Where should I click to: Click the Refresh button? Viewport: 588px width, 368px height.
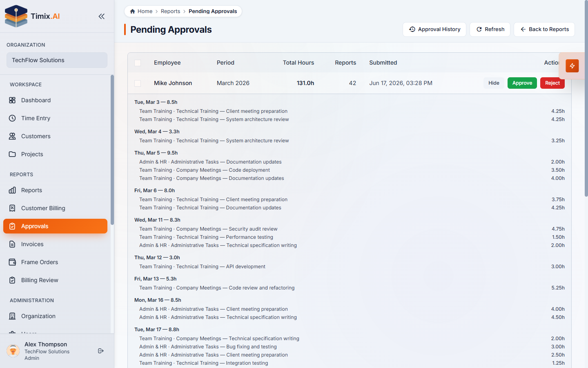coord(490,29)
